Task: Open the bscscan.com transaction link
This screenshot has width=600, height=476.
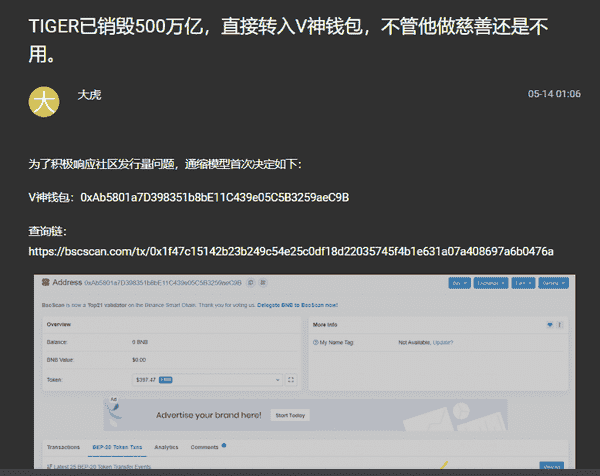Action: (291, 251)
